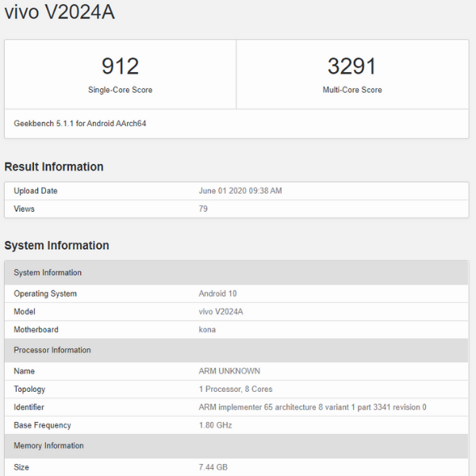Click the Model value vivo V2024A
The image size is (476, 476).
coord(221,312)
